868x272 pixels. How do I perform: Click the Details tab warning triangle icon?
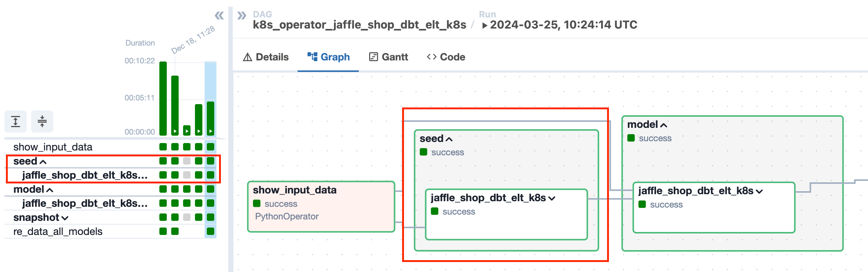248,57
